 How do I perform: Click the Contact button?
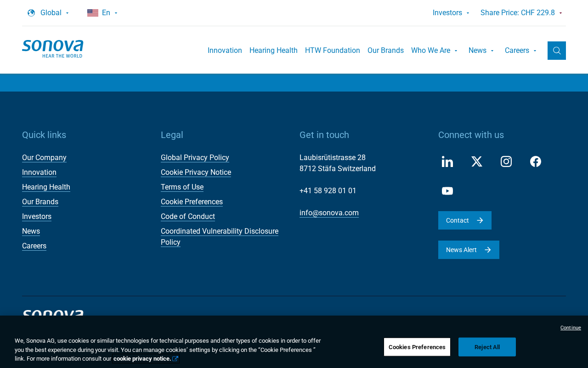pos(465,220)
